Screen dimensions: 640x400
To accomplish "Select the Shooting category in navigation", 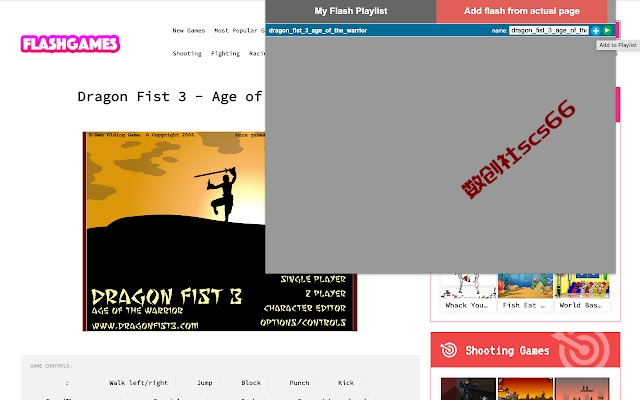I will [187, 53].
